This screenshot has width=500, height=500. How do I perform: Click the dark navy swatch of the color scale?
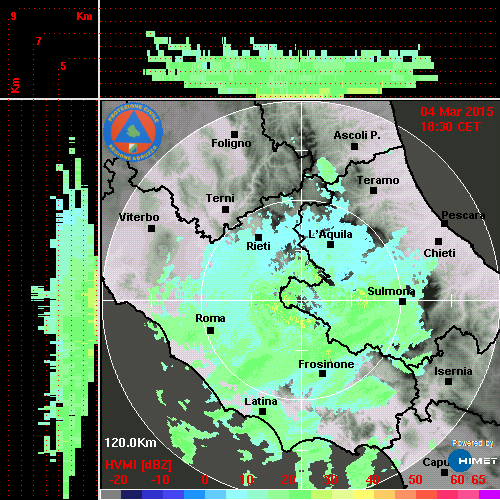[x=132, y=494]
